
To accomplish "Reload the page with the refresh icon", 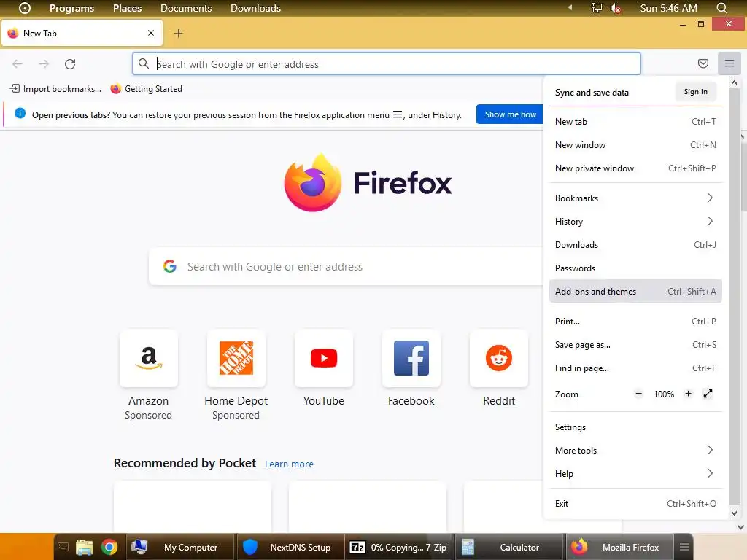I will tap(70, 64).
